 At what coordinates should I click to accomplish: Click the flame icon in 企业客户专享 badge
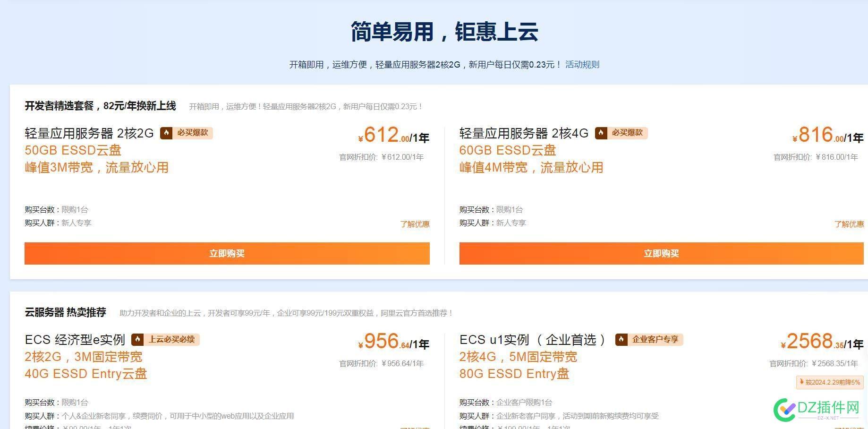[621, 339]
